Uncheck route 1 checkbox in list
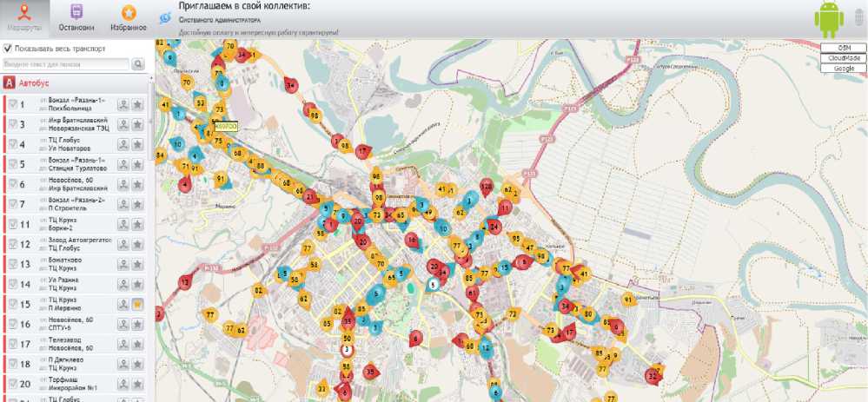 coord(12,104)
